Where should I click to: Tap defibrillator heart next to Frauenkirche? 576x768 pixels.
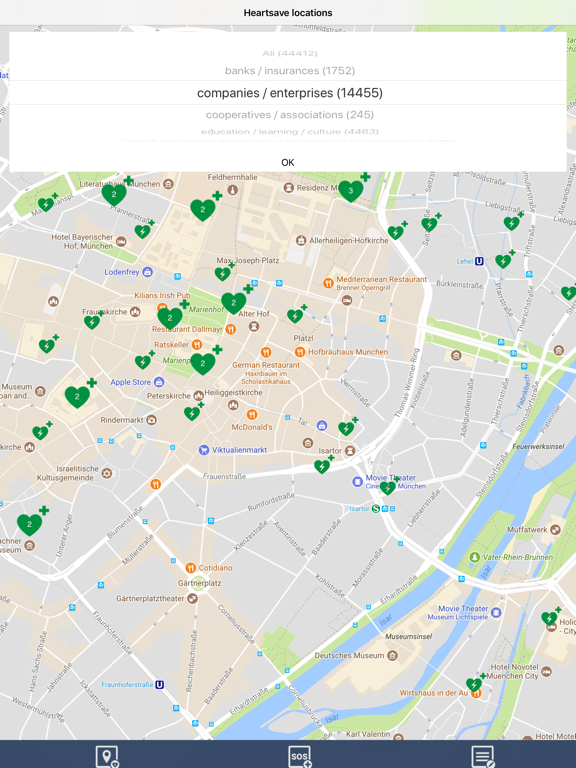[92, 322]
